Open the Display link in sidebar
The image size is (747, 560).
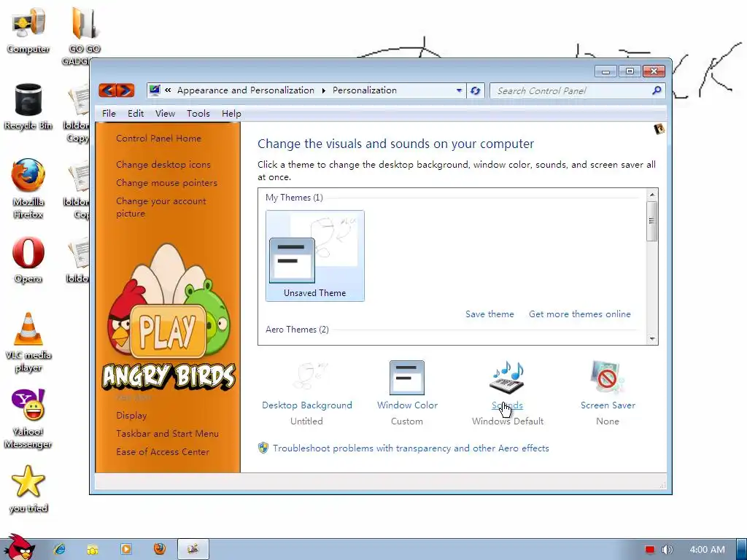[x=131, y=415]
